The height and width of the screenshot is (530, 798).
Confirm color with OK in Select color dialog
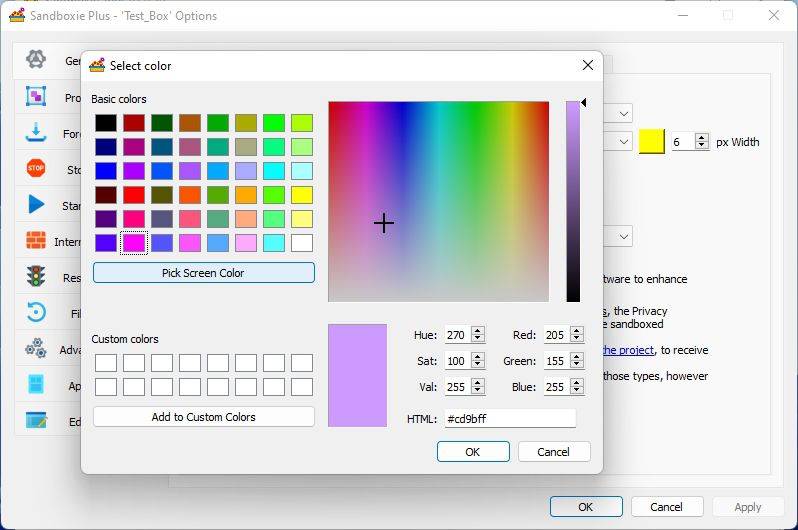pos(473,452)
